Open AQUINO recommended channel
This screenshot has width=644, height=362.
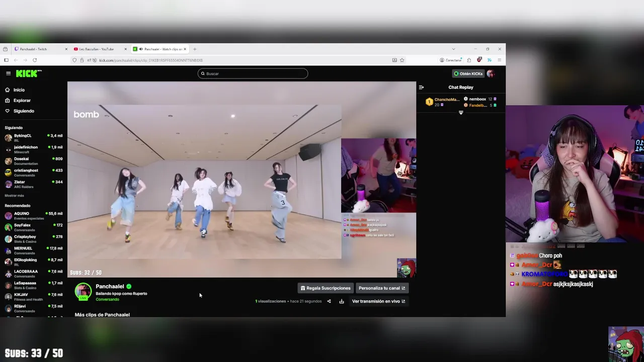pyautogui.click(x=34, y=216)
